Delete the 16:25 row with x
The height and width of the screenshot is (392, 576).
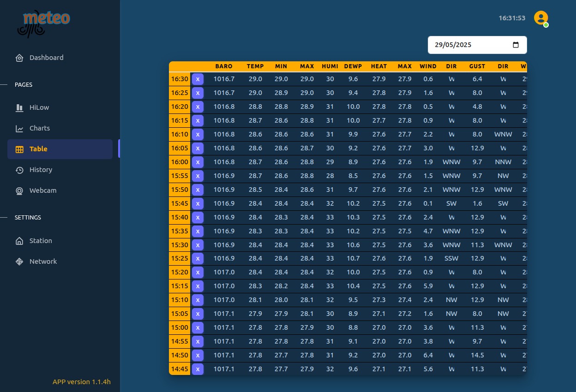[198, 93]
